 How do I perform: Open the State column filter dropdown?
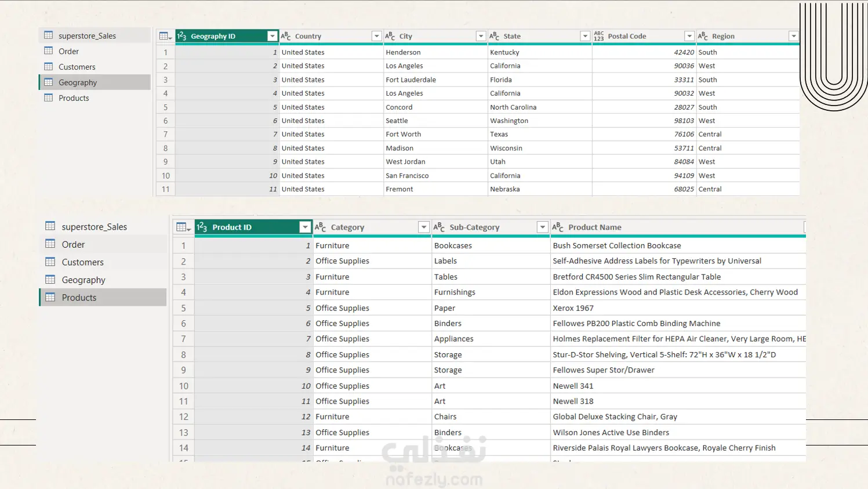pyautogui.click(x=585, y=36)
